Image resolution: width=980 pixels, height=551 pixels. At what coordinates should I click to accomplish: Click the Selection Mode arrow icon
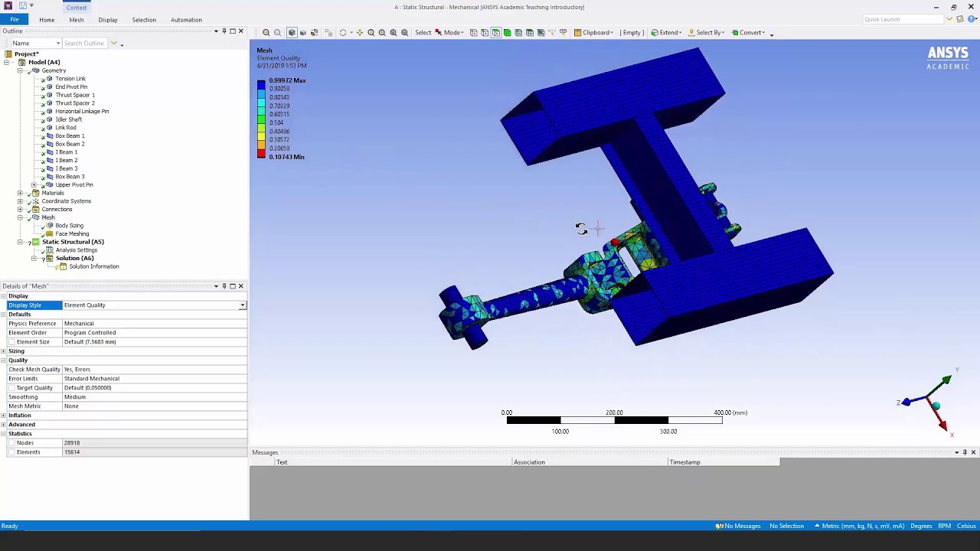point(439,33)
